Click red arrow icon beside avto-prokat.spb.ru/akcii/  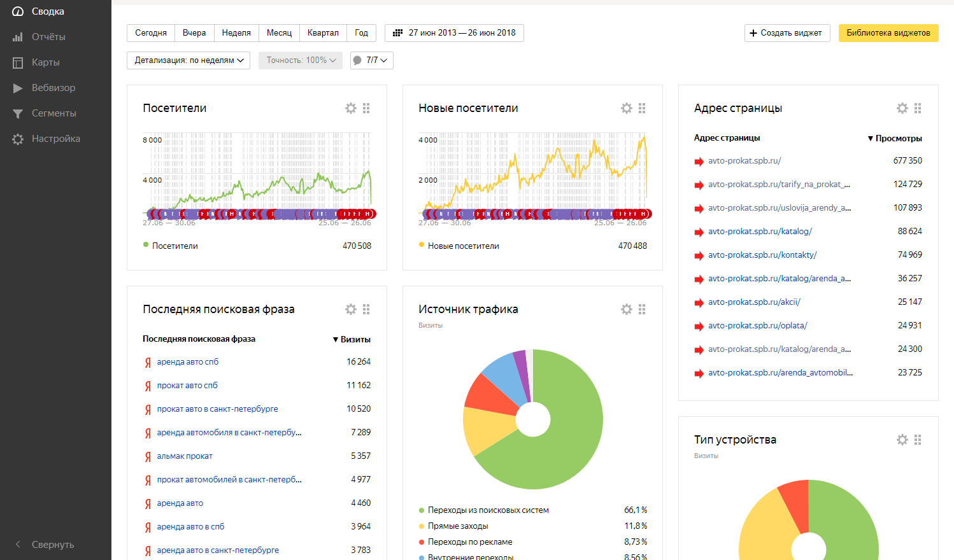click(699, 302)
